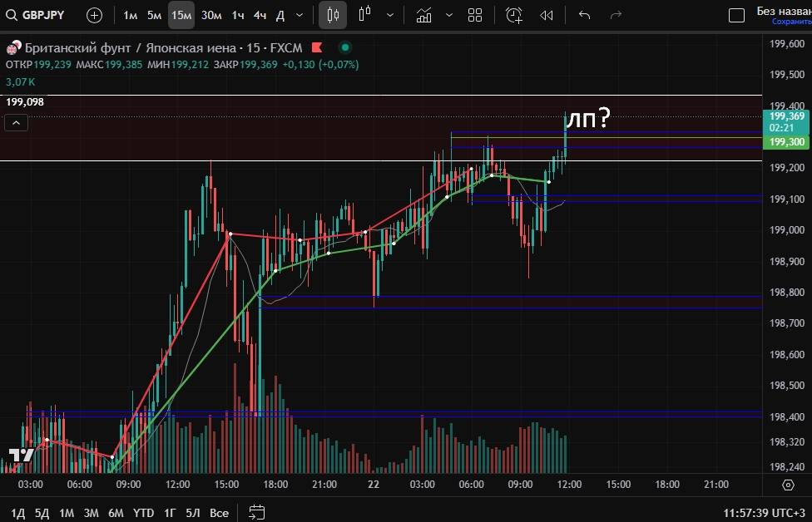Start bar Replay with rewind icon
This screenshot has width=812, height=522.
click(546, 15)
